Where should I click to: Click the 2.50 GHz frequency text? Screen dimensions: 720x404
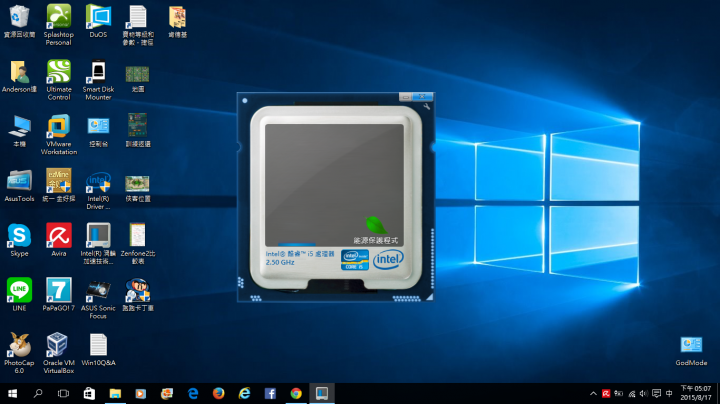pyautogui.click(x=280, y=263)
